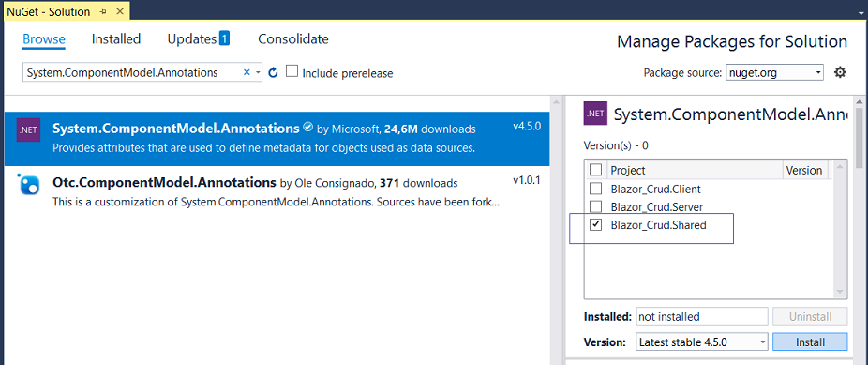This screenshot has height=365, width=868.
Task: Select Otc.ComponentModel.Annotations package result
Action: (277, 191)
